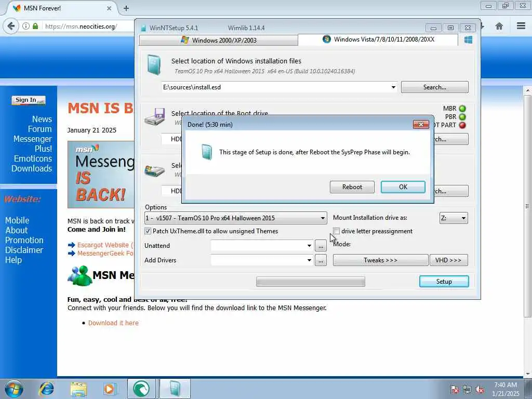This screenshot has height=399, width=532.
Task: Browse for drivers with ellipsis button
Action: 321,260
